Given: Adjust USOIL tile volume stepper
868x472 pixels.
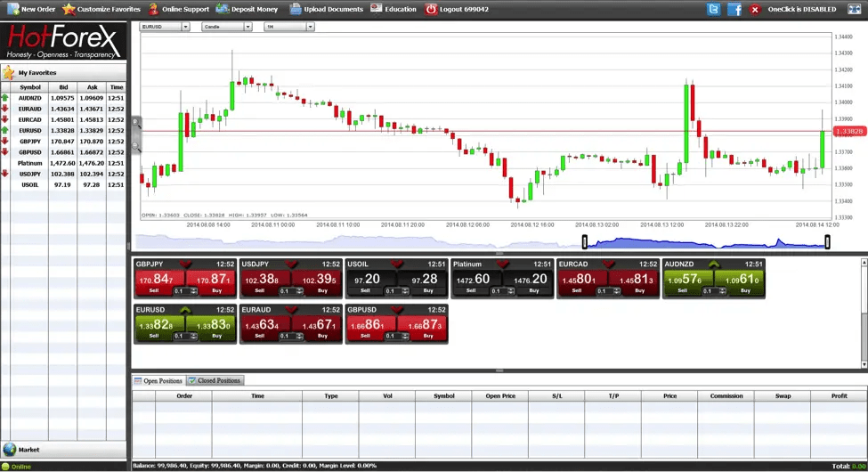Looking at the screenshot, I should click(x=405, y=291).
